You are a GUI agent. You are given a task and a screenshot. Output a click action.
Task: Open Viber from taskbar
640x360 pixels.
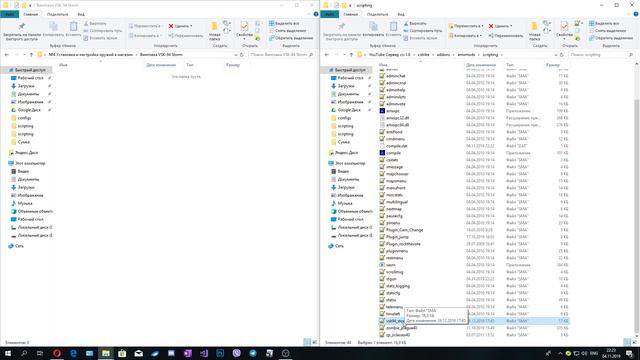point(236,353)
